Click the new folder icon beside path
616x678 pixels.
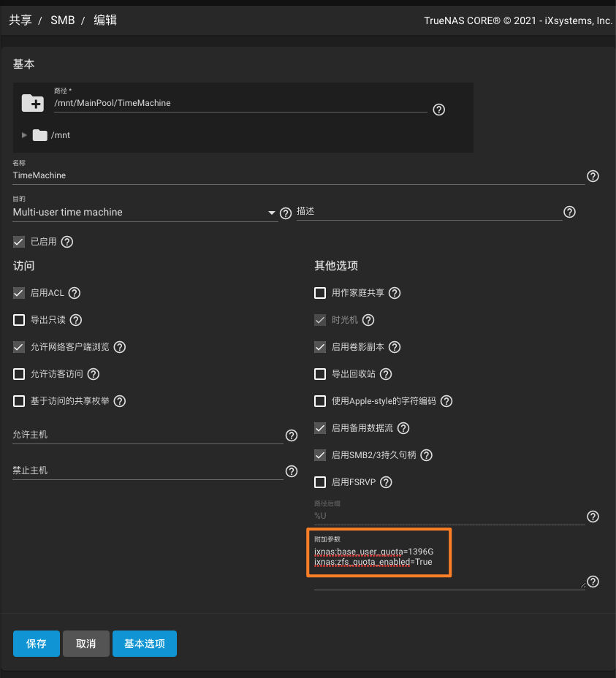pos(32,103)
